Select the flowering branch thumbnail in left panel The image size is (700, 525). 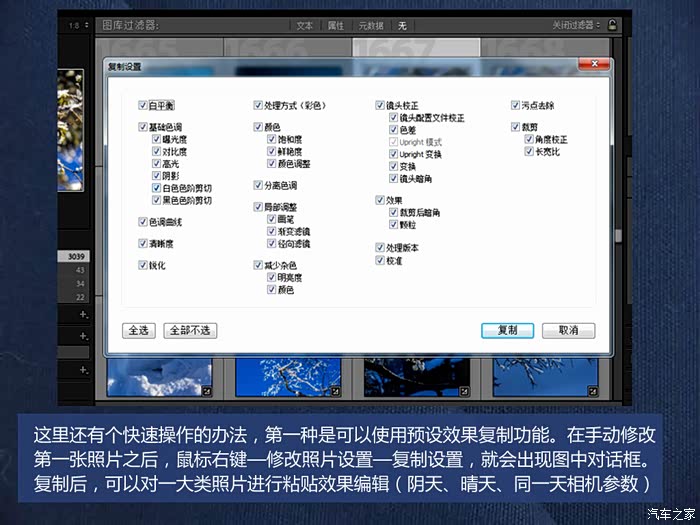70,130
